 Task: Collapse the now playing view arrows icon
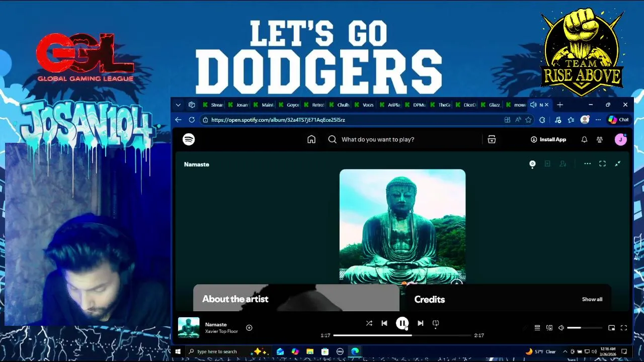coord(618,164)
